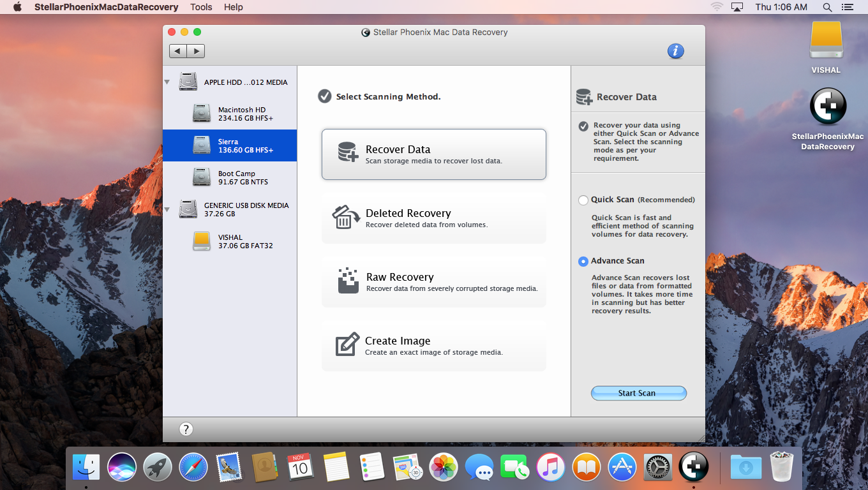Viewport: 868px width, 490px height.
Task: Click the Recover Data icon in the right panel header
Action: pos(584,97)
